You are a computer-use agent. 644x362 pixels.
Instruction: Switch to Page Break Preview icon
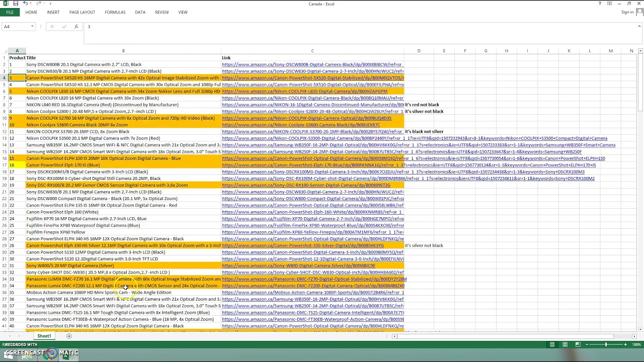pos(578,344)
